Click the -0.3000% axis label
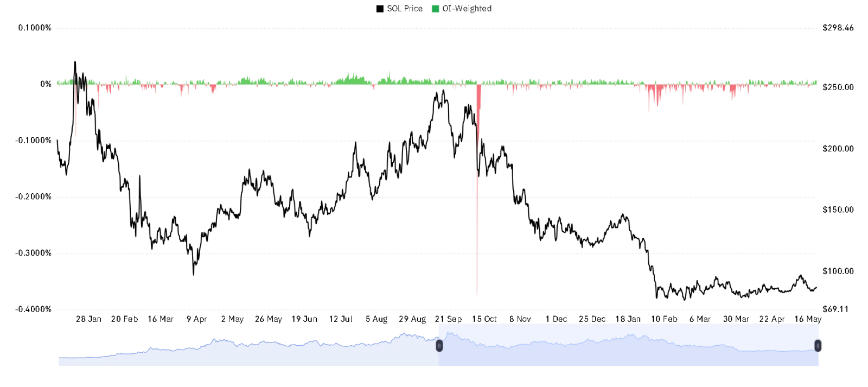Screen dimensions: 868x387 [34, 253]
